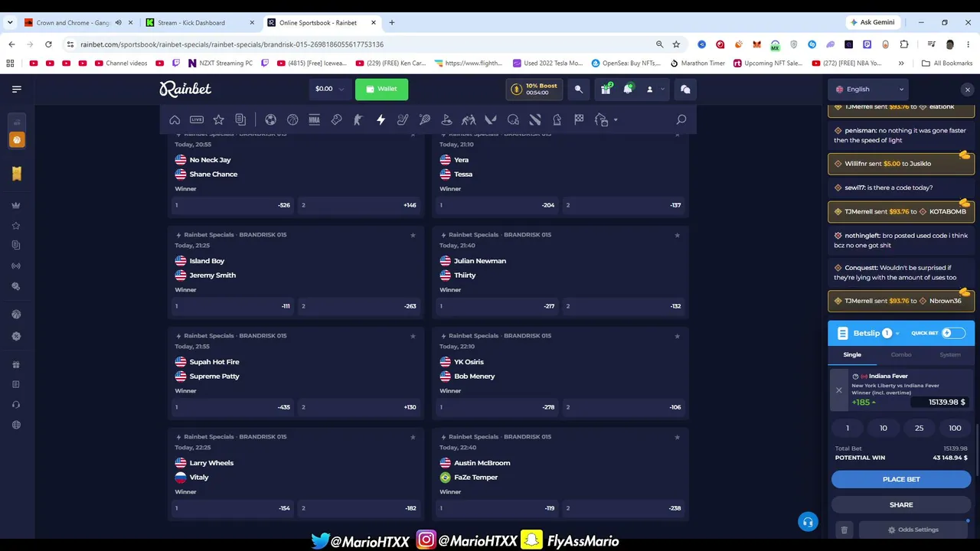Bet Supah Hot Fire at -435
The image size is (980, 551).
coord(233,407)
